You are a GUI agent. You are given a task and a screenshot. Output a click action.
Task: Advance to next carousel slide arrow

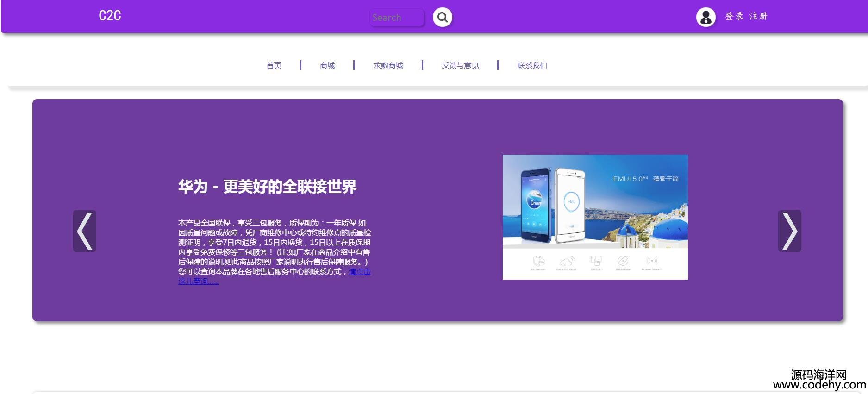790,231
